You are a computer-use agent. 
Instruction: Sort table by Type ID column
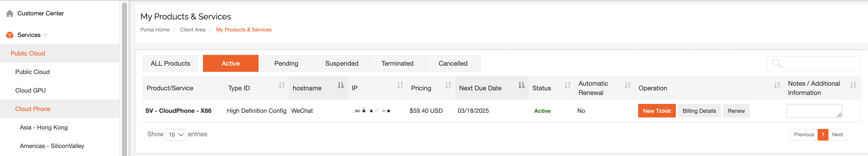(282, 85)
